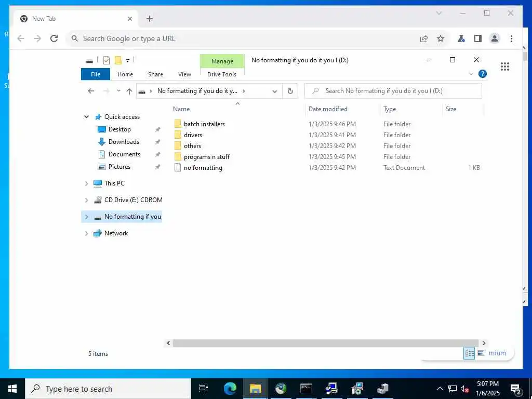Select the drivers folder
The width and height of the screenshot is (532, 399).
(x=193, y=135)
